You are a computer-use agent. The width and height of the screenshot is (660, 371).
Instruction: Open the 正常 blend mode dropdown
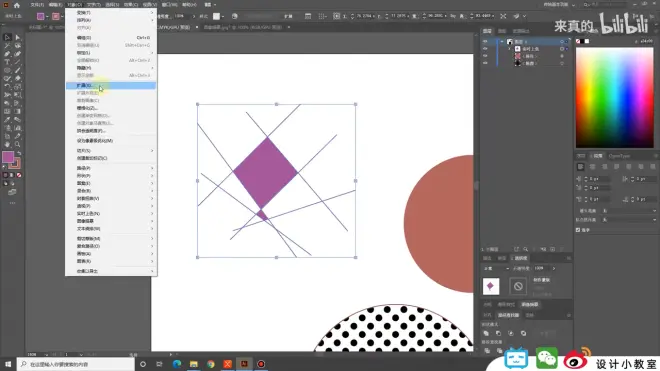click(x=496, y=268)
